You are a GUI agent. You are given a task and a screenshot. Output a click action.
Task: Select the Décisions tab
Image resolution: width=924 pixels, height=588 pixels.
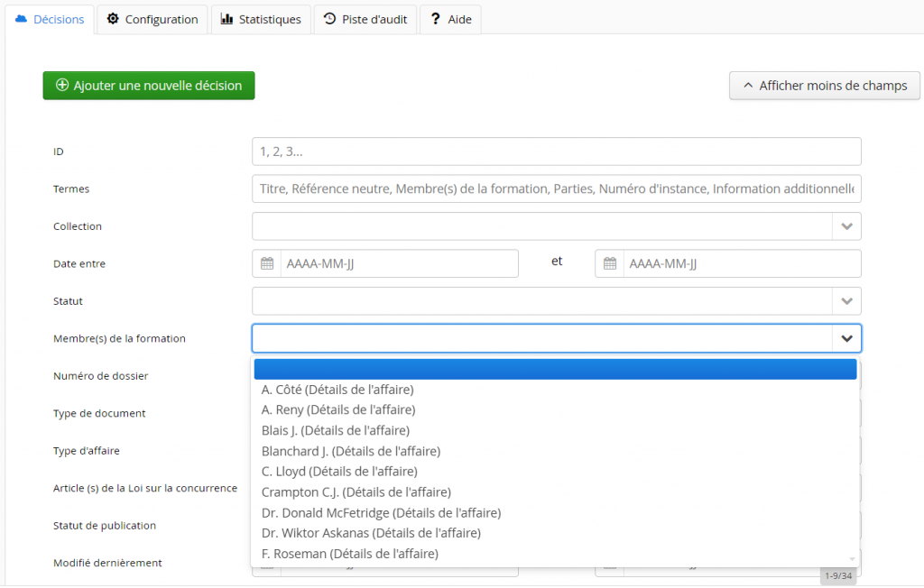[x=51, y=19]
